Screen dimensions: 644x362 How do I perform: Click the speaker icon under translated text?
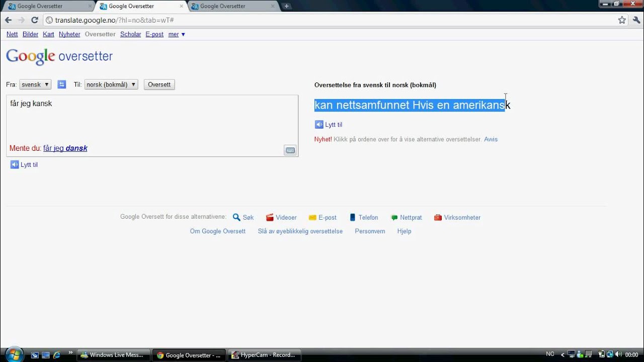point(319,125)
